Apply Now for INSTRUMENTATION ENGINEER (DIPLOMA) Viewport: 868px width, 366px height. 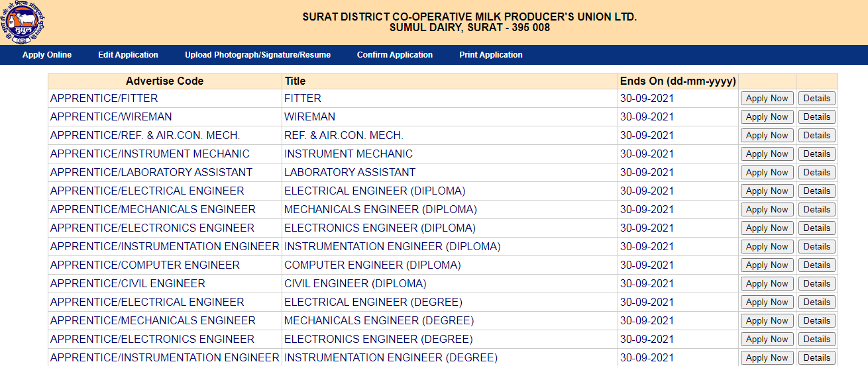click(x=767, y=247)
